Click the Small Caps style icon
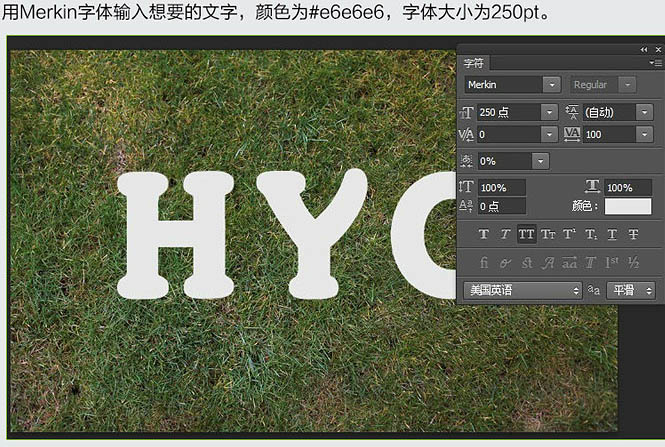The image size is (665, 447). [x=548, y=234]
